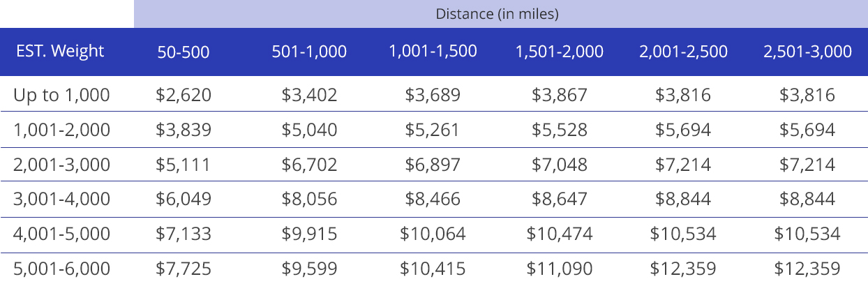This screenshot has width=868, height=293.
Task: Click the $11,090 price cell
Action: (560, 269)
